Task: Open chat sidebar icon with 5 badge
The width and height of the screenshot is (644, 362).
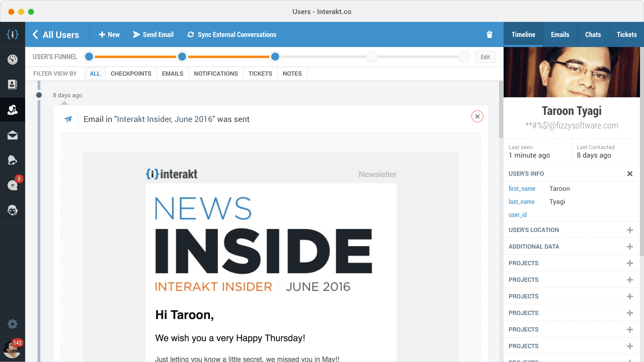Action: pos(12,185)
